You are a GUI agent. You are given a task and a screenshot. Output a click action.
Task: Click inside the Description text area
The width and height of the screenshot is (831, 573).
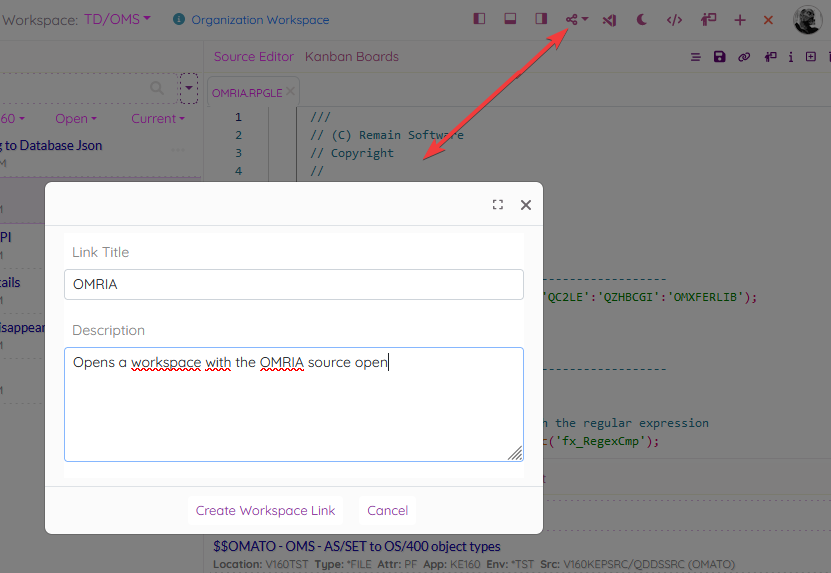coord(293,405)
